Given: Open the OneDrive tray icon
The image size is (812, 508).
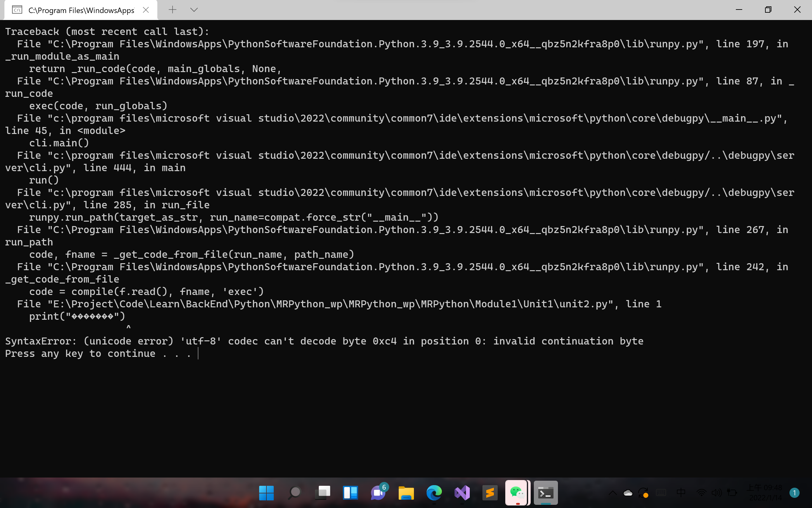Looking at the screenshot, I should point(628,493).
